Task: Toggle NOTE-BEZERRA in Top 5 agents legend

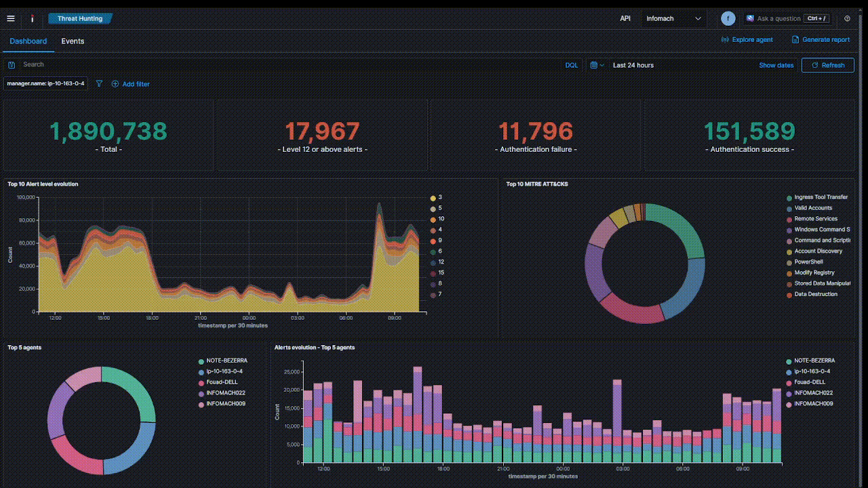Action: tap(226, 361)
